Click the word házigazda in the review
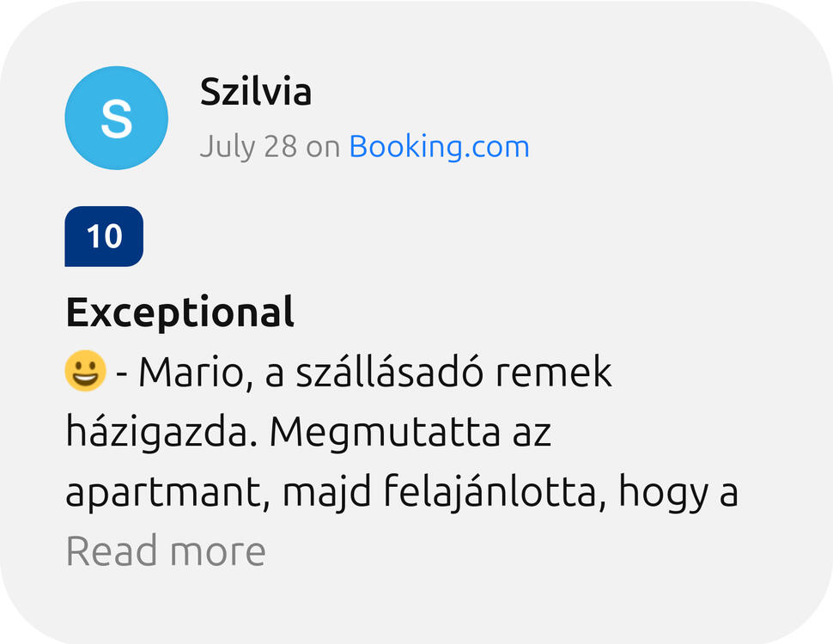Screen dimensions: 833x644 [x=161, y=434]
